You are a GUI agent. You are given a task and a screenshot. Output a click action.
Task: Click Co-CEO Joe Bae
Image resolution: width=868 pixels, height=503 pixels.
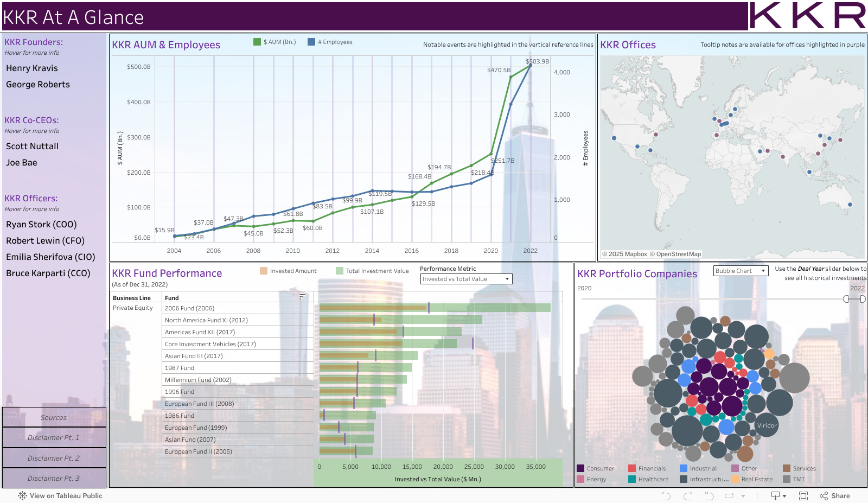[x=22, y=163]
